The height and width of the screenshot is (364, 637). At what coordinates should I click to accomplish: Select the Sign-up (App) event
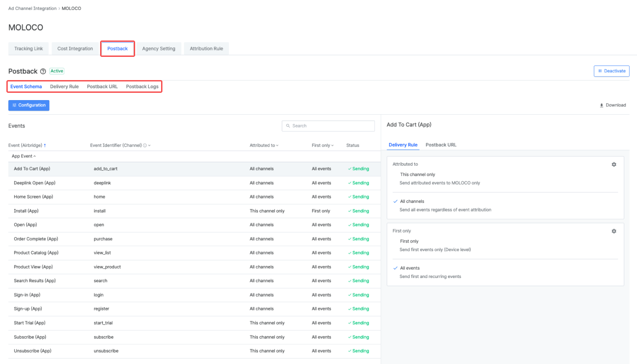click(194, 309)
